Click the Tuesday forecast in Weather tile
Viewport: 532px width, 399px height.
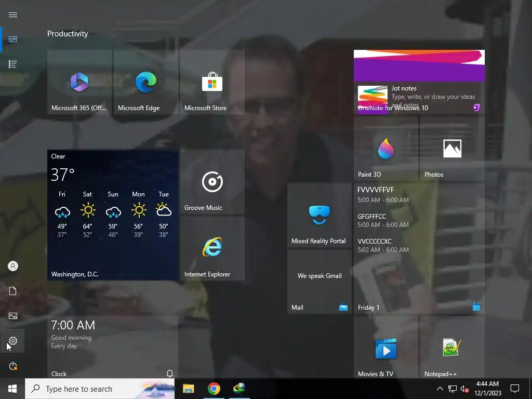(164, 214)
